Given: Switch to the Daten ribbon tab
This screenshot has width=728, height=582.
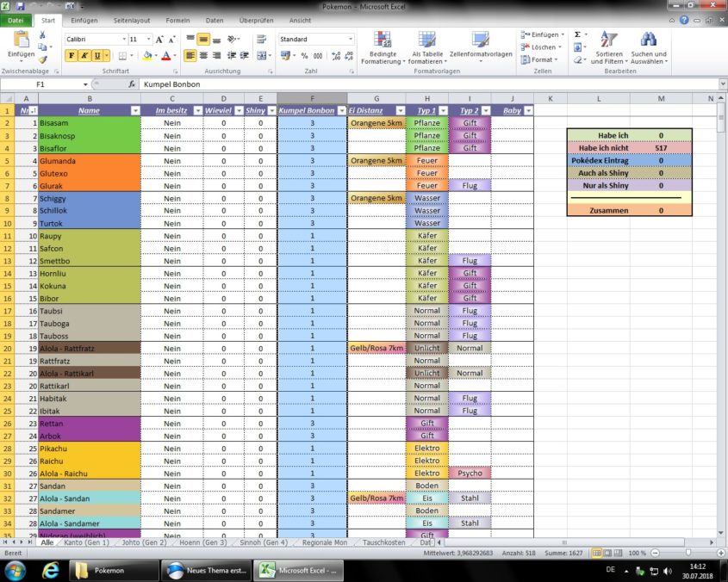Looking at the screenshot, I should pyautogui.click(x=215, y=21).
